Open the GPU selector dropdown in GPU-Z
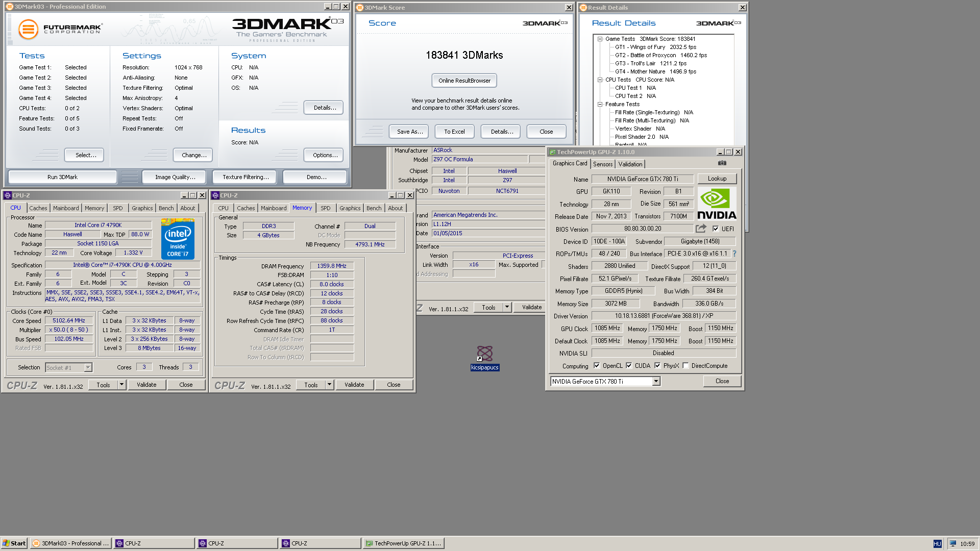Viewport: 980px width, 551px height. tap(656, 382)
